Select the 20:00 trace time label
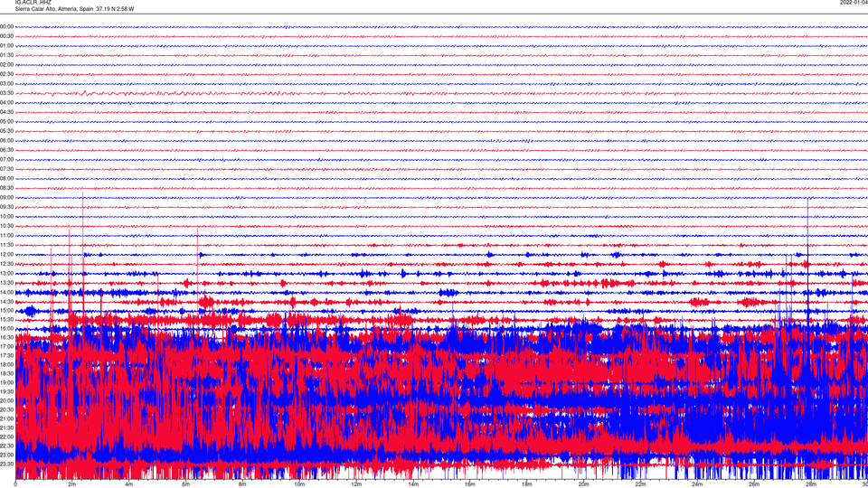The width and height of the screenshot is (868, 488). (6, 400)
